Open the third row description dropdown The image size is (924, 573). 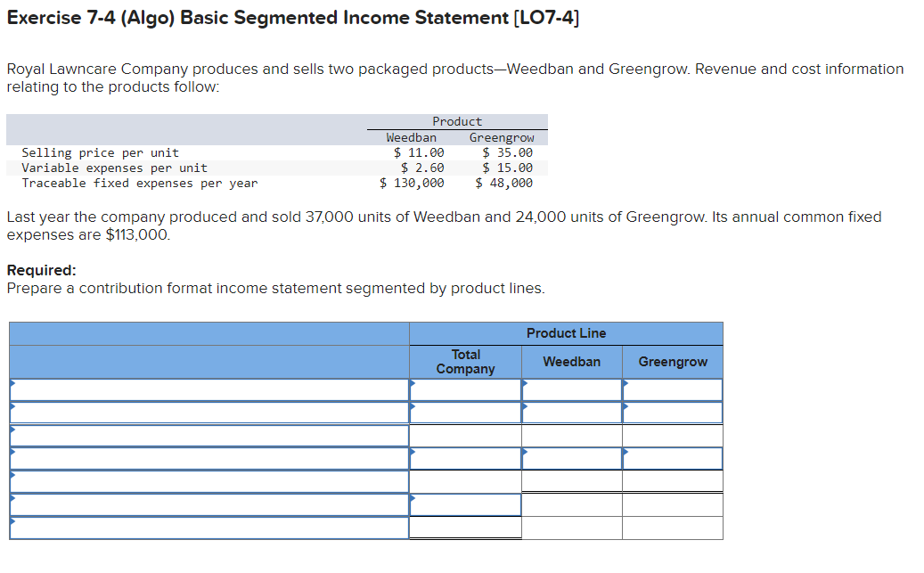tap(205, 436)
